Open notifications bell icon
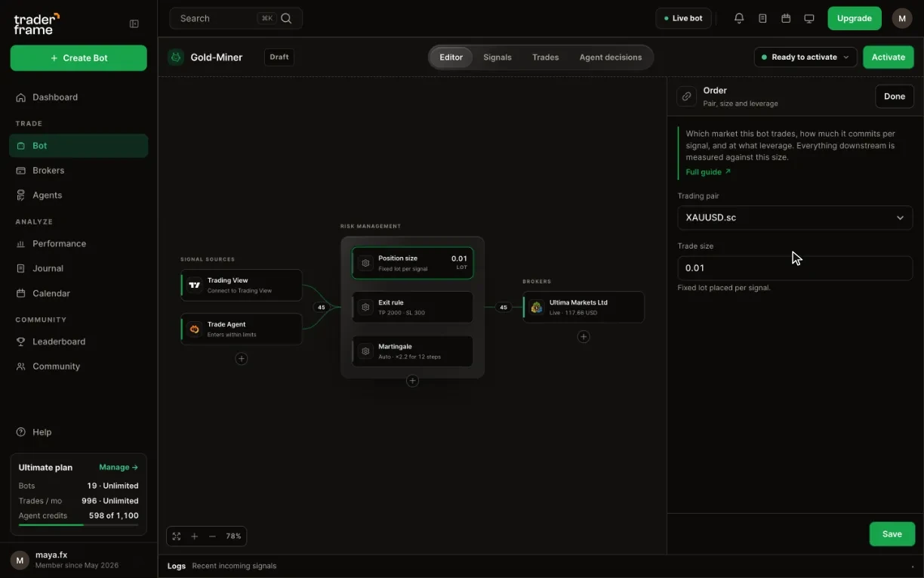924x578 pixels. [x=739, y=18]
